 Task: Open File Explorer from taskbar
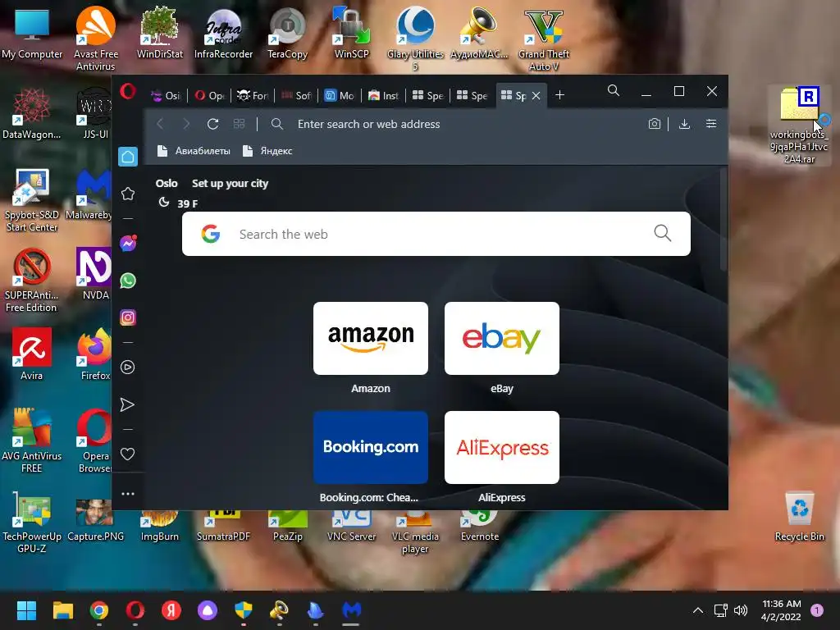62,610
